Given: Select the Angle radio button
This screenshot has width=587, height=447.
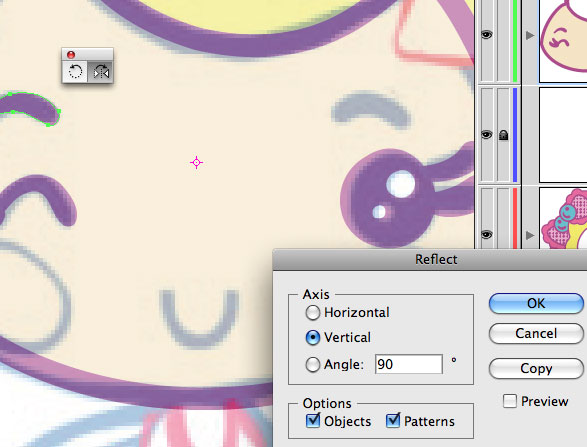Looking at the screenshot, I should pos(313,364).
